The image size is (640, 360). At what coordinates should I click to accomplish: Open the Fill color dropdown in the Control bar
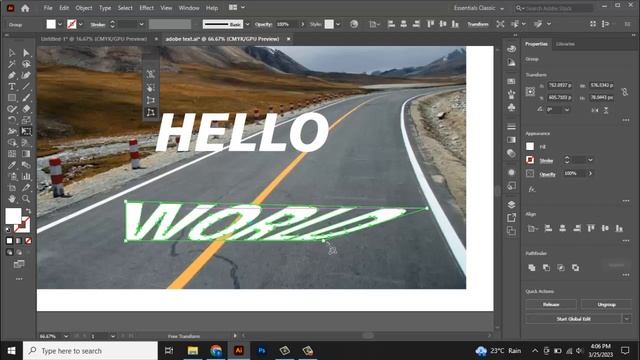(x=60, y=24)
